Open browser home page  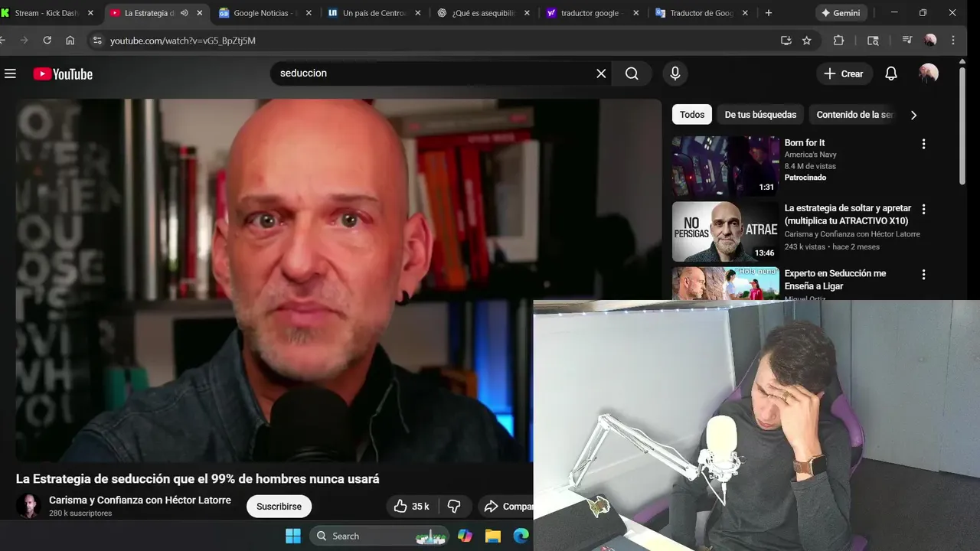(x=70, y=41)
